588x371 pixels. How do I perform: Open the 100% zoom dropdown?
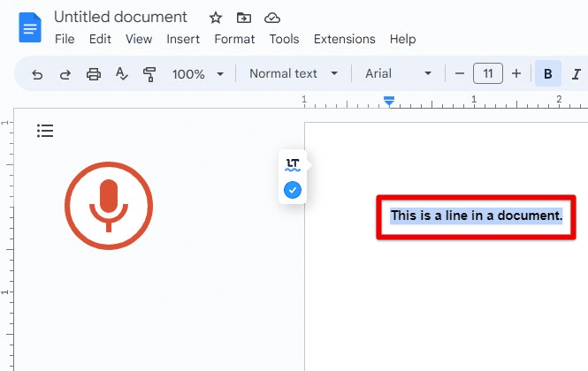tap(198, 74)
